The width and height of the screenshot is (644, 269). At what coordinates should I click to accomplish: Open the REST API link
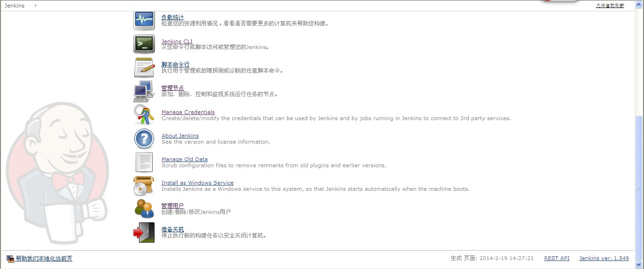557,258
